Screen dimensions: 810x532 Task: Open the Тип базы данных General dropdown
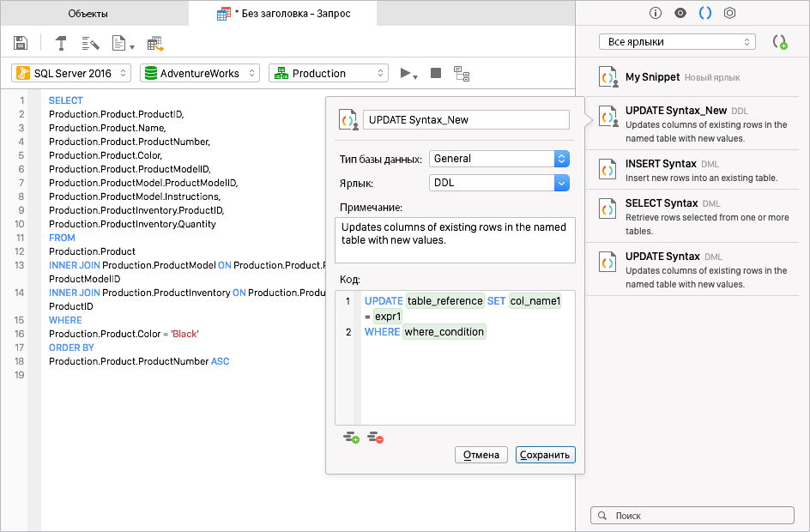pos(499,159)
